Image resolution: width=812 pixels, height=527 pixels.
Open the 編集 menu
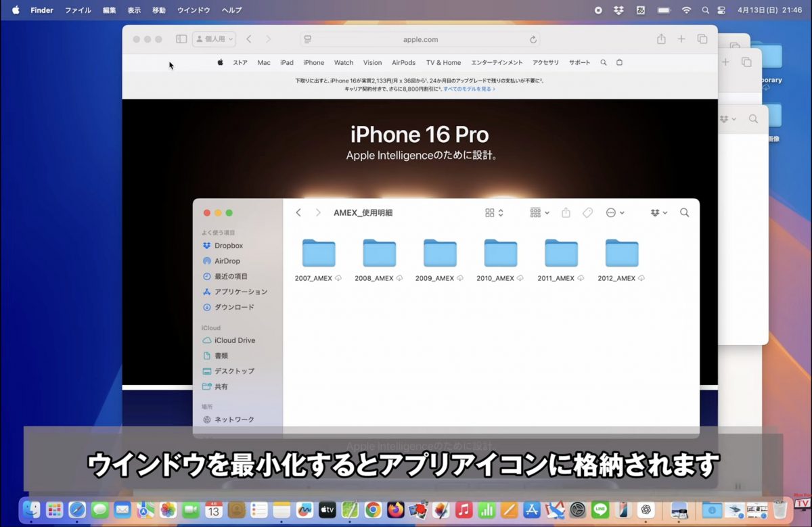point(109,10)
